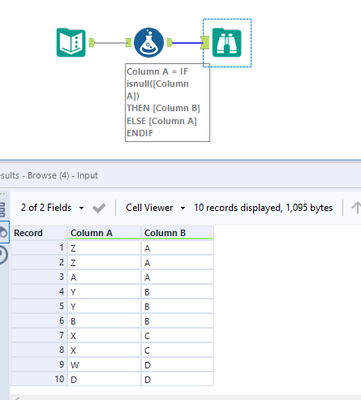Click record number 1 row header
Screen dimensions: 361x400
point(39,248)
